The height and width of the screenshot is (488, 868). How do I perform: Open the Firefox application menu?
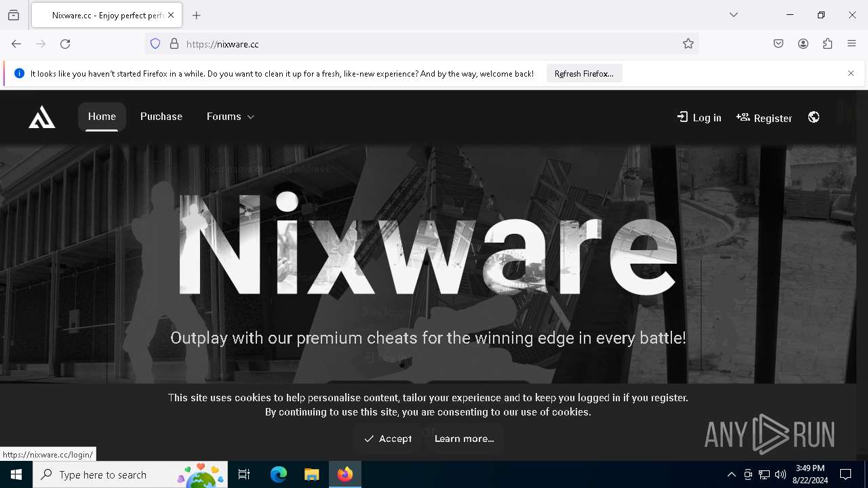click(852, 44)
